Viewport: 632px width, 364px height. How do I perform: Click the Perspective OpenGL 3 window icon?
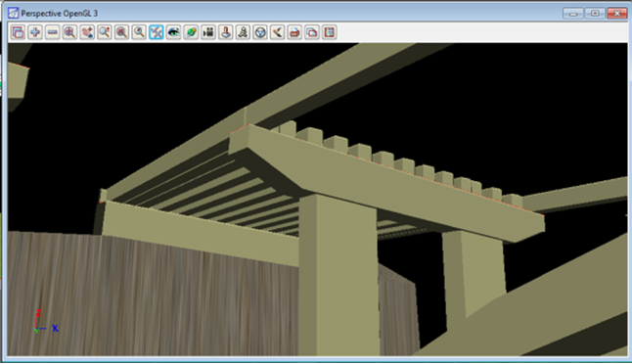[x=14, y=14]
